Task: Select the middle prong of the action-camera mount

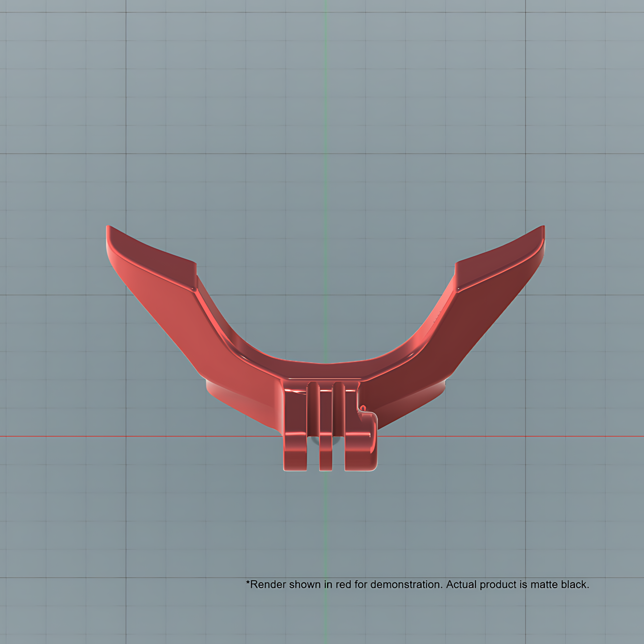Action: click(326, 430)
